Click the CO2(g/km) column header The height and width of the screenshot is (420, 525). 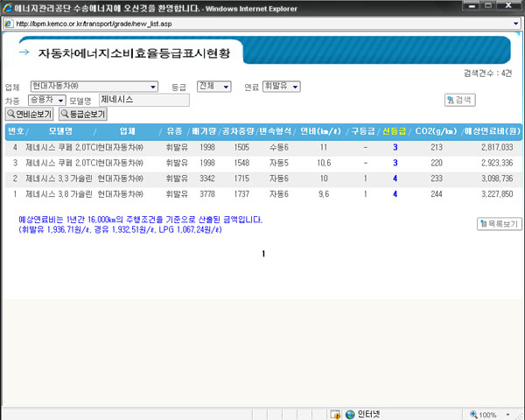pyautogui.click(x=436, y=131)
